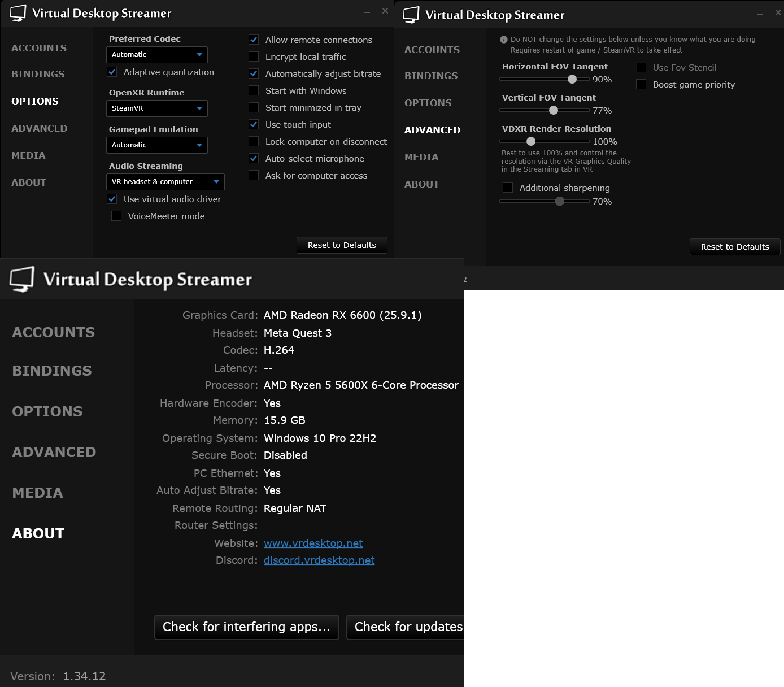Image resolution: width=784 pixels, height=687 pixels.
Task: Click the active ADVANCED tab in Advanced window
Action: (x=433, y=131)
